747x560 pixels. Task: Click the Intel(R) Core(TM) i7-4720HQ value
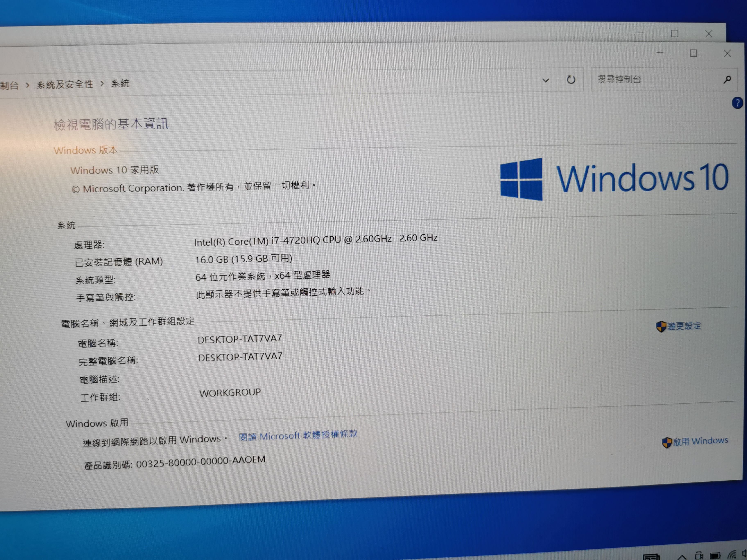[x=316, y=240]
